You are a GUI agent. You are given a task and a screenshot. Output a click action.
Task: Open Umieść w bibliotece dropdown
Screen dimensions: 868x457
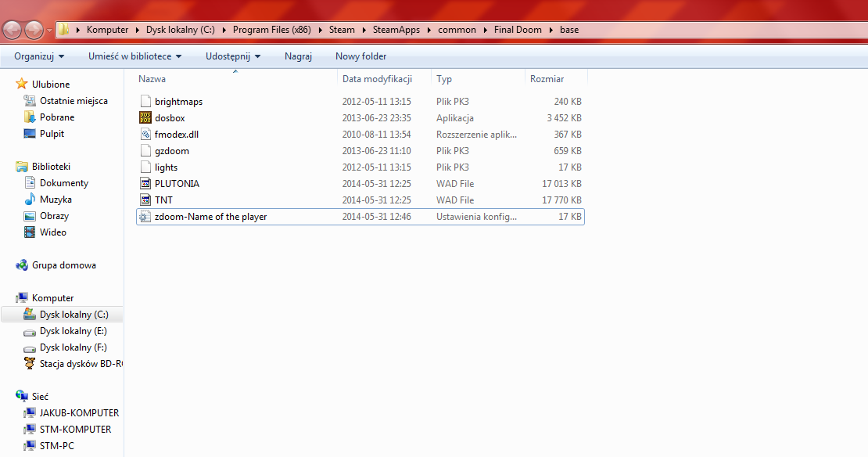[x=135, y=56]
